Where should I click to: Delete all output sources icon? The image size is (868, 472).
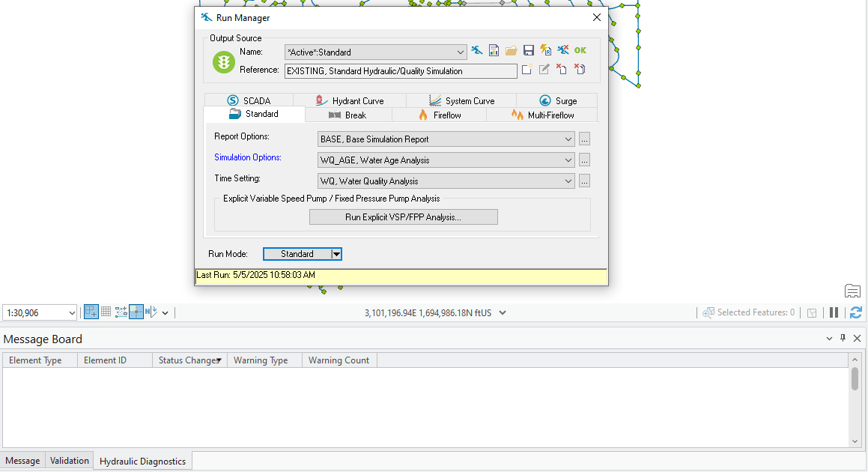[x=580, y=69]
